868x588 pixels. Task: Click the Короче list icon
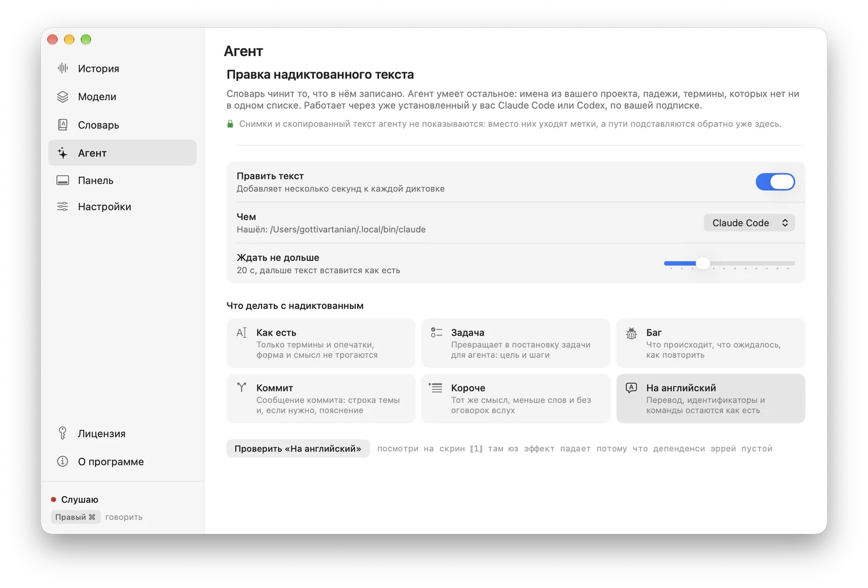tap(436, 387)
